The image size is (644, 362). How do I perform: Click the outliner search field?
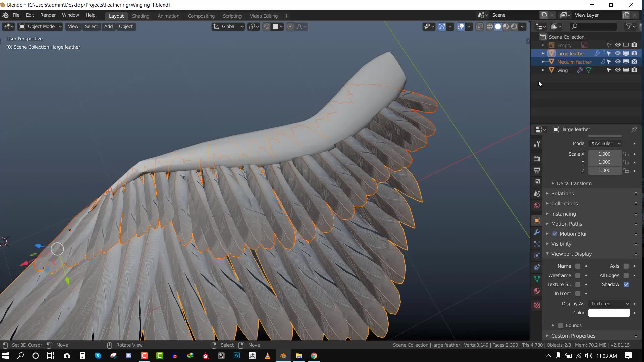[593, 26]
